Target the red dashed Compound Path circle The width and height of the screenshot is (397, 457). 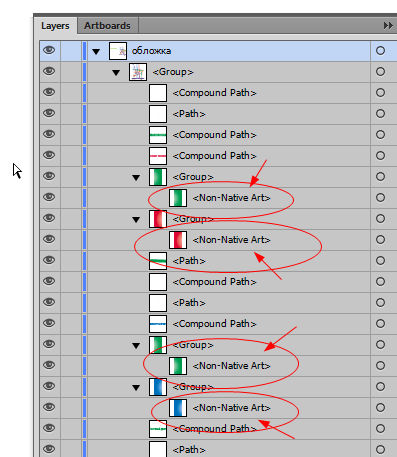(380, 156)
